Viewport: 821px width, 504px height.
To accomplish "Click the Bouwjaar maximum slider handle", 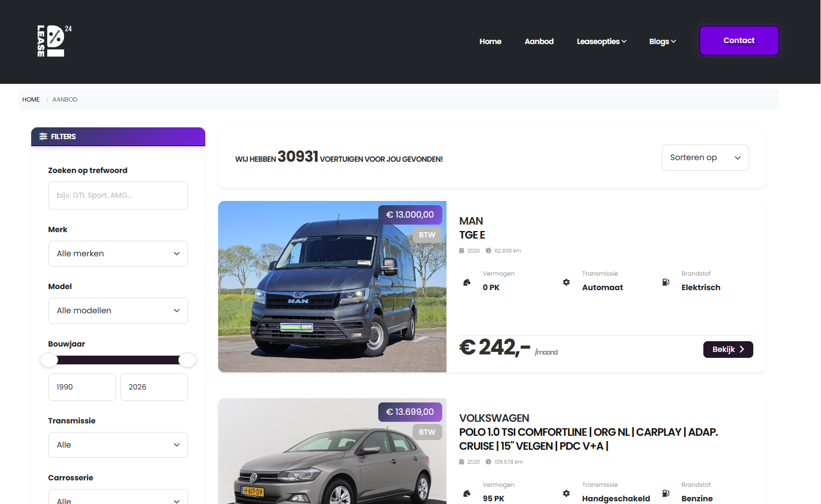I will coord(188,360).
